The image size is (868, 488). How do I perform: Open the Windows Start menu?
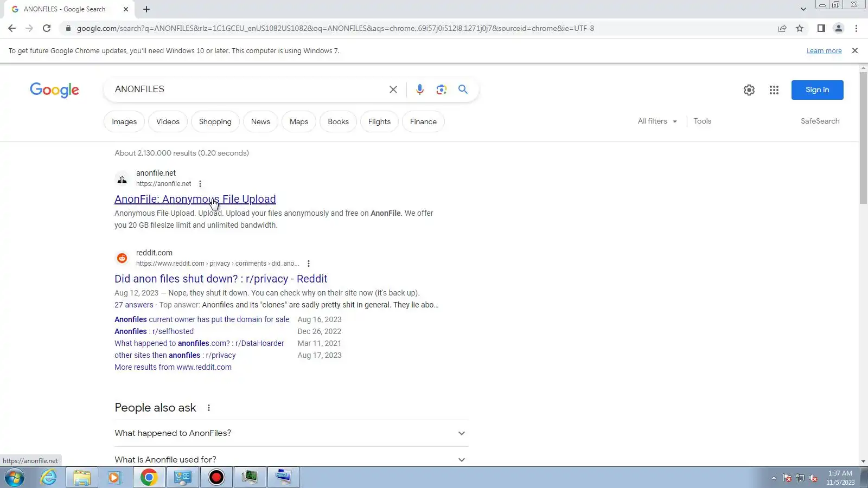coord(15,478)
